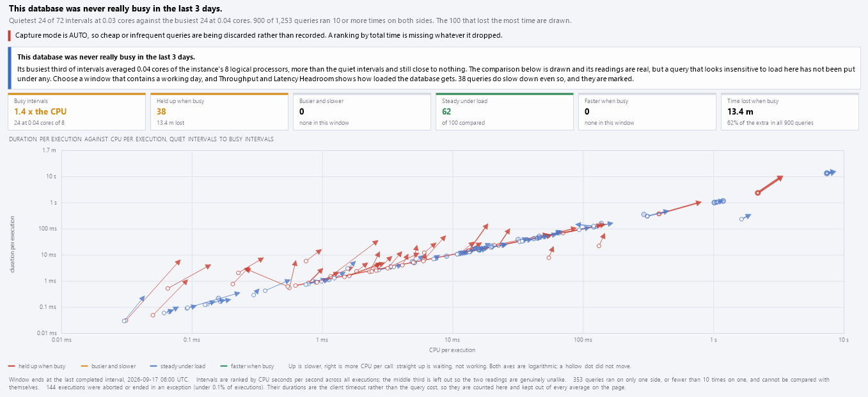Viewport: 868px width, 397px height.
Task: Select the red hollow dot near 10 ms duration at 50 ms CPU
Action: click(x=548, y=258)
